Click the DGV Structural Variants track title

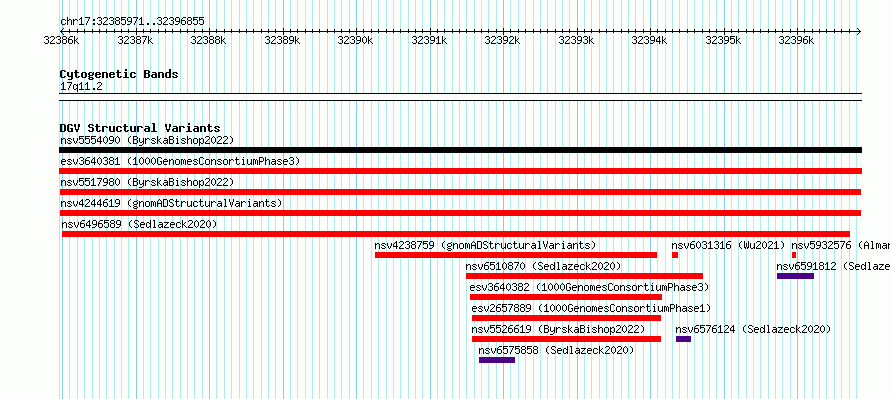pyautogui.click(x=140, y=128)
